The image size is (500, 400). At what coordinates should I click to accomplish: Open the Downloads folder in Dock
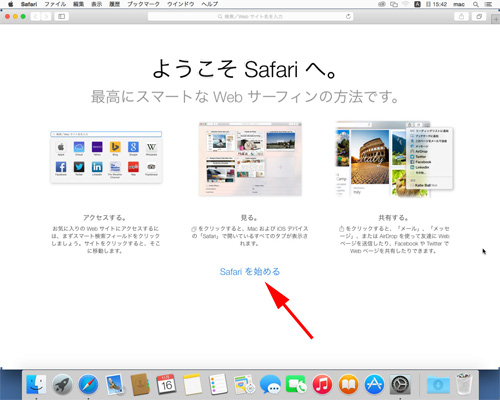coord(438,384)
